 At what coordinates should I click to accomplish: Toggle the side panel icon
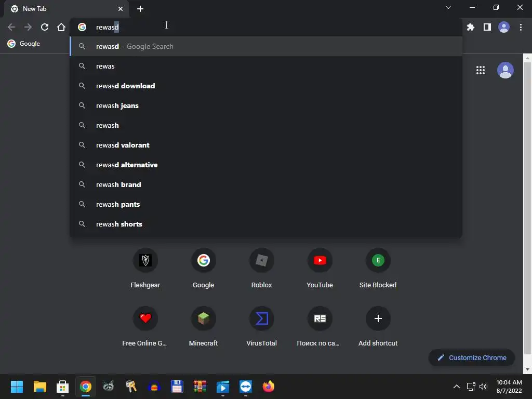click(x=487, y=27)
